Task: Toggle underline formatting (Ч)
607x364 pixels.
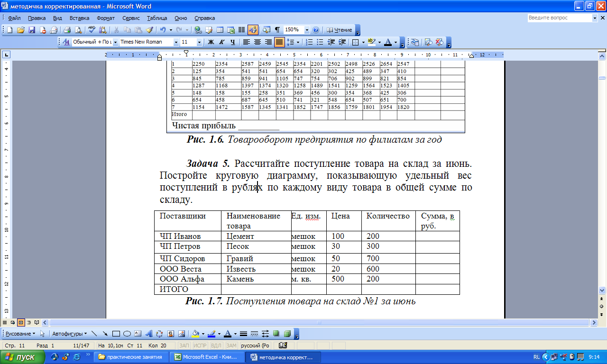Action: click(232, 42)
